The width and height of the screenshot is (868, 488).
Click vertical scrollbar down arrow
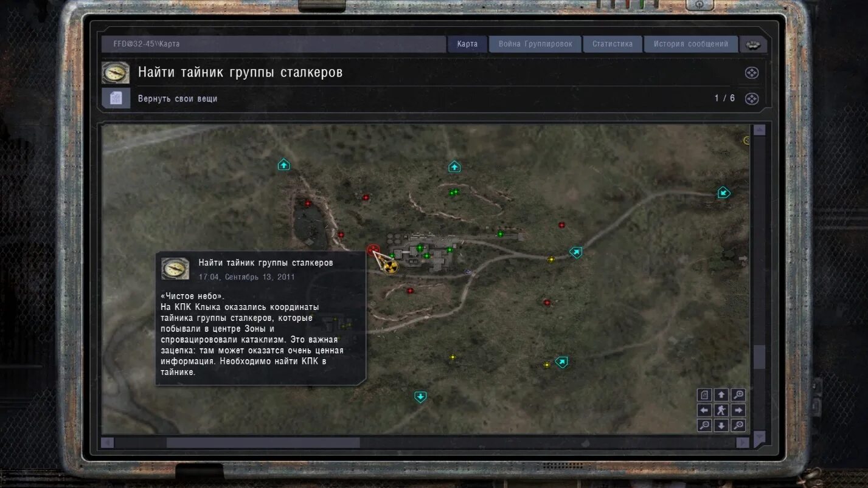point(759,436)
